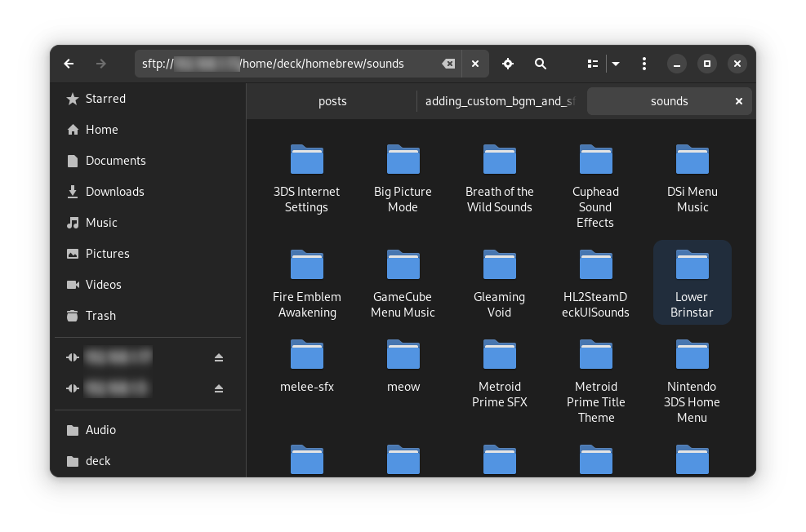The height and width of the screenshot is (532, 806).
Task: Select the GameCube Menu Music folder
Action: (403, 284)
